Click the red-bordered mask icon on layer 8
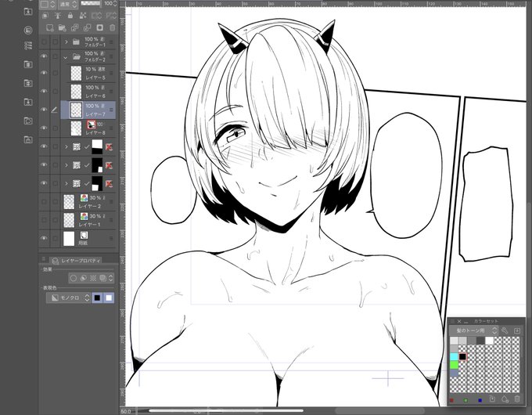532x415 pixels. pyautogui.click(x=91, y=125)
